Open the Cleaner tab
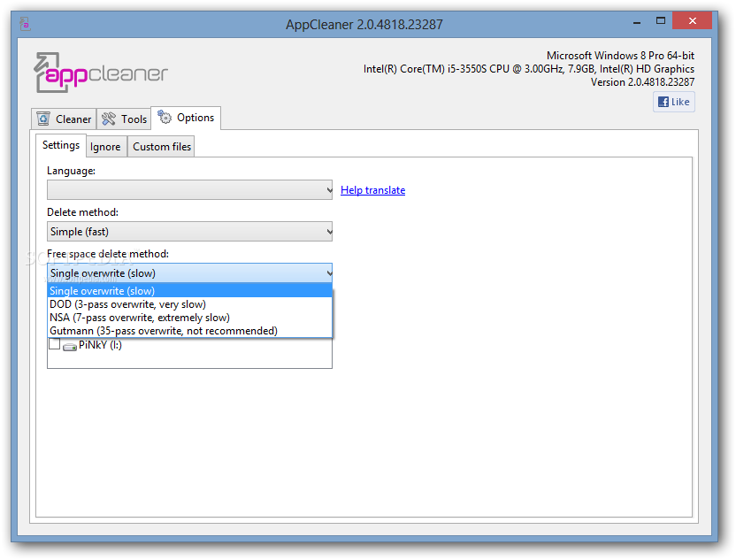Screen dimensions: 736x560 [64, 119]
